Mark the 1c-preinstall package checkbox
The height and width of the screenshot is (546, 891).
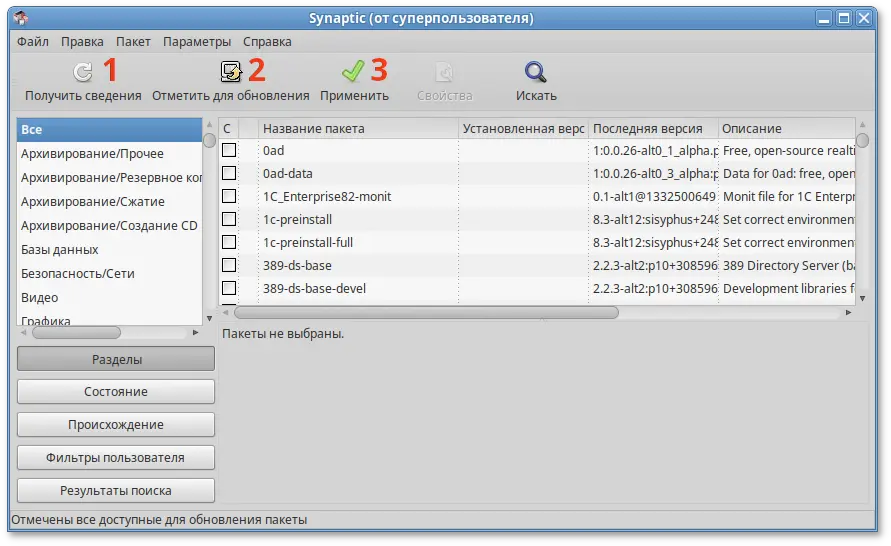pyautogui.click(x=229, y=219)
